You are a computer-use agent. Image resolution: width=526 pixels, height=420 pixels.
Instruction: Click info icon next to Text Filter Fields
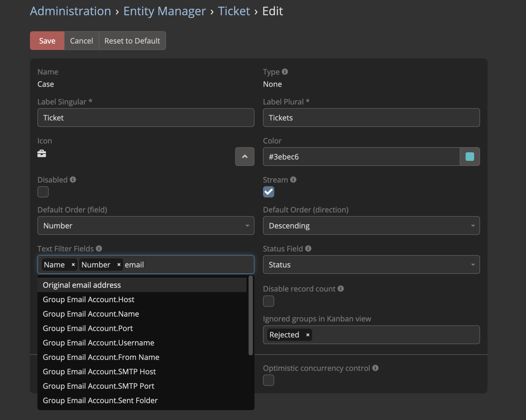[x=99, y=249]
